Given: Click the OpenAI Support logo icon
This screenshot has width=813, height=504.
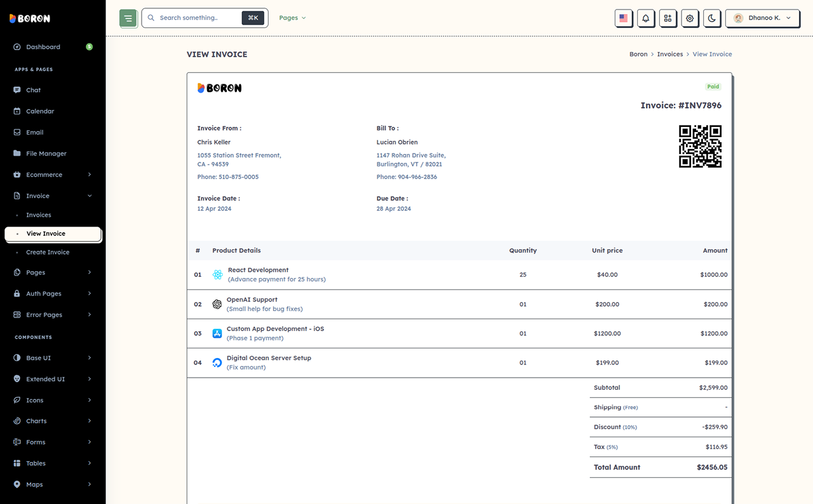Looking at the screenshot, I should (x=217, y=304).
